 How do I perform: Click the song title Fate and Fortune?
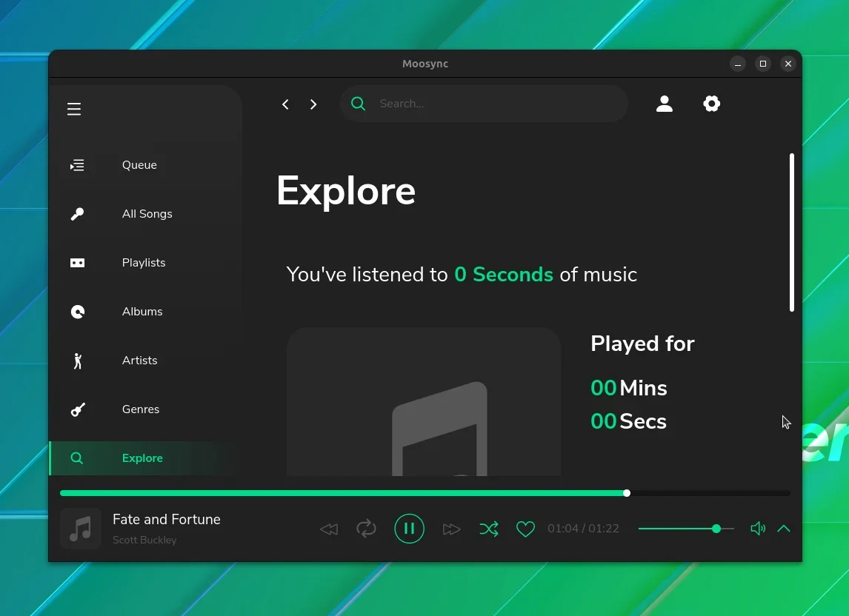point(166,520)
